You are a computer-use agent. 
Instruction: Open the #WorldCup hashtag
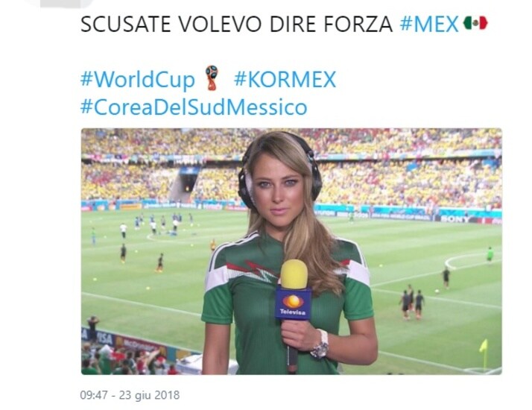click(x=137, y=80)
